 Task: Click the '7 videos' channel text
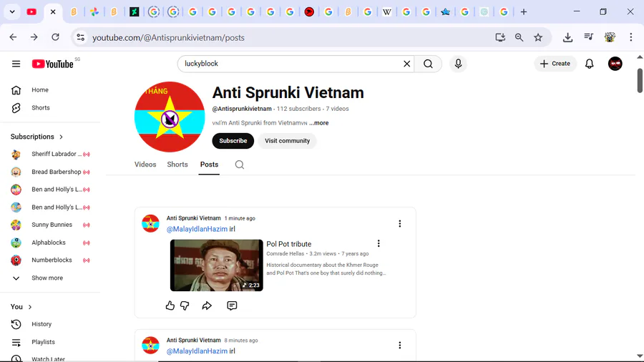pos(337,109)
